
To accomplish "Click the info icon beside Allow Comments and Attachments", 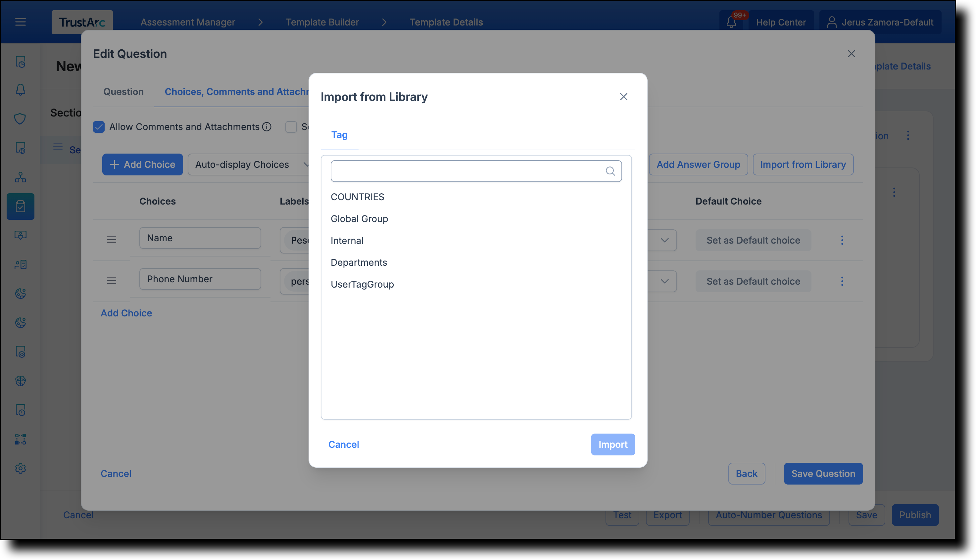I will point(267,126).
